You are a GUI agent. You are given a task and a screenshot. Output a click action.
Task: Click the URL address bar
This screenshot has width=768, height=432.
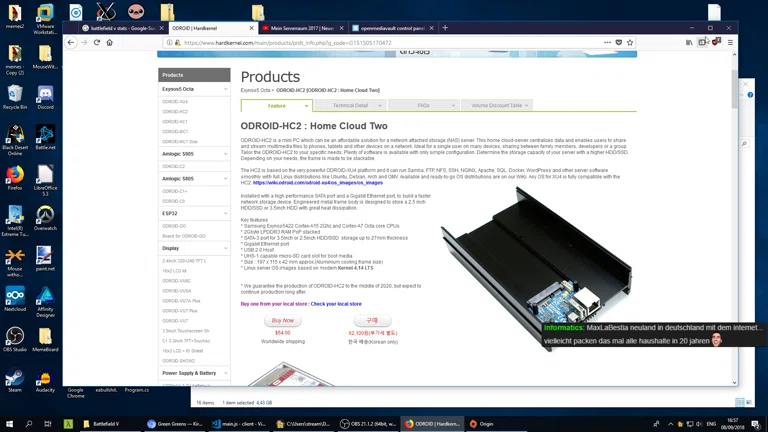pyautogui.click(x=380, y=43)
